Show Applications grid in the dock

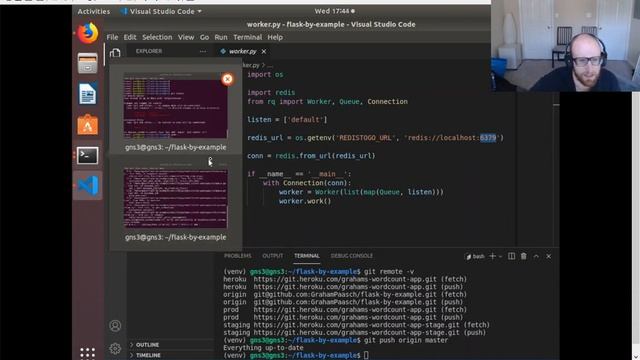pos(88,353)
